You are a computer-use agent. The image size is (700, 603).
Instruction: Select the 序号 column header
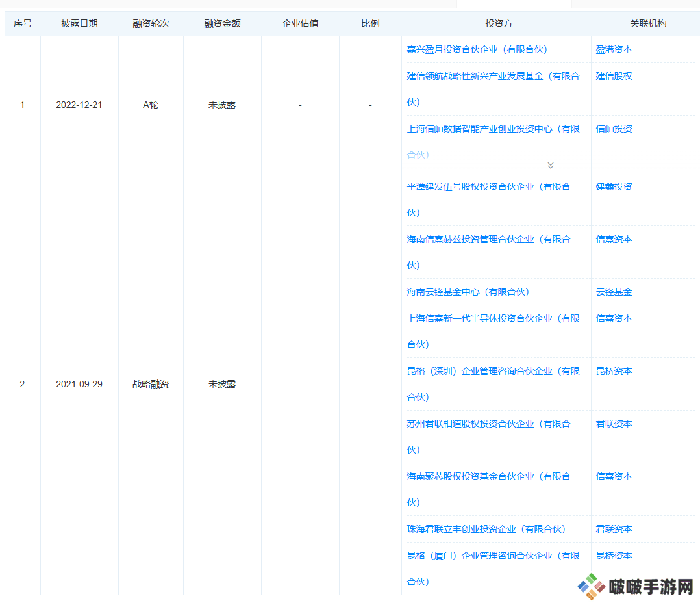click(22, 23)
